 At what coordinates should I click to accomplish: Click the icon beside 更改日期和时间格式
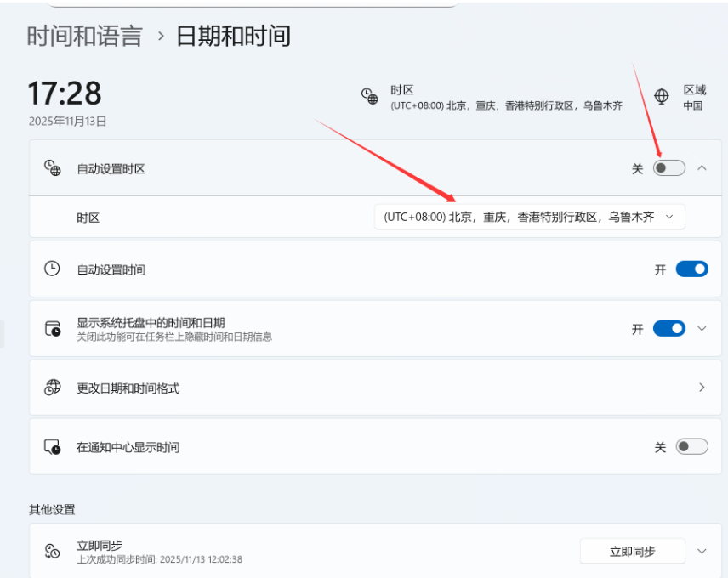53,388
